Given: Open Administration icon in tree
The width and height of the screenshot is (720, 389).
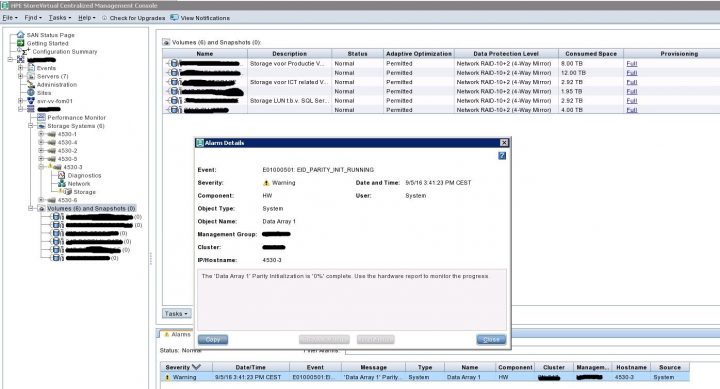Looking at the screenshot, I should tap(31, 85).
